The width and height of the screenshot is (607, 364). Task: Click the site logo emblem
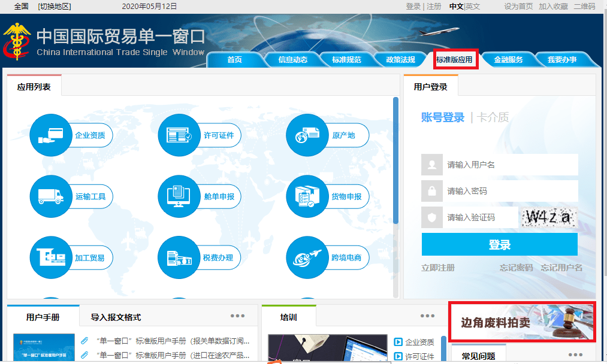pyautogui.click(x=17, y=41)
